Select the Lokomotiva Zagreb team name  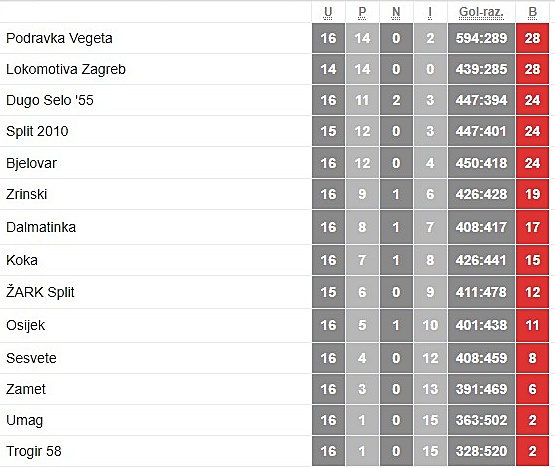point(66,69)
